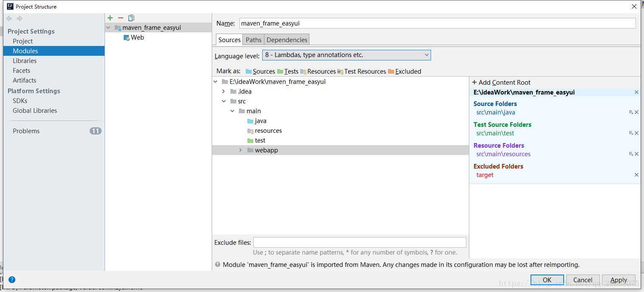Focus the module Name field
Image resolution: width=644 pixels, height=292 pixels.
pyautogui.click(x=437, y=23)
